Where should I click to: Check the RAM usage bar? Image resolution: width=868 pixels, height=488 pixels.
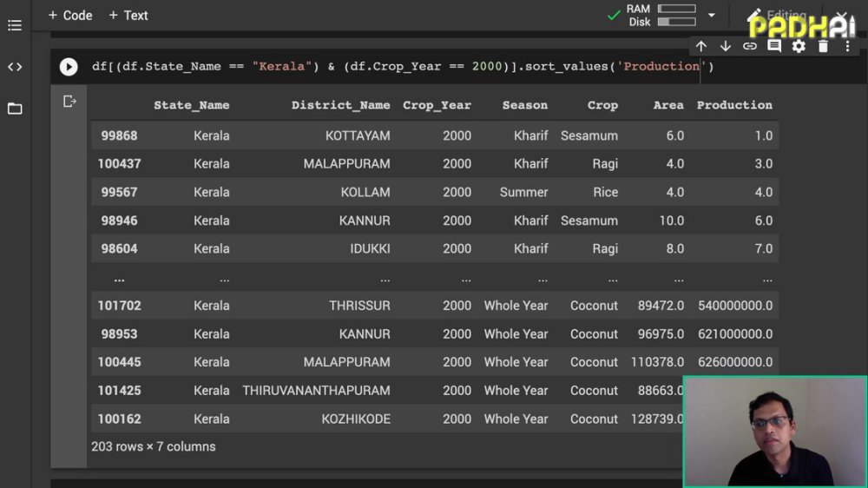tap(676, 9)
